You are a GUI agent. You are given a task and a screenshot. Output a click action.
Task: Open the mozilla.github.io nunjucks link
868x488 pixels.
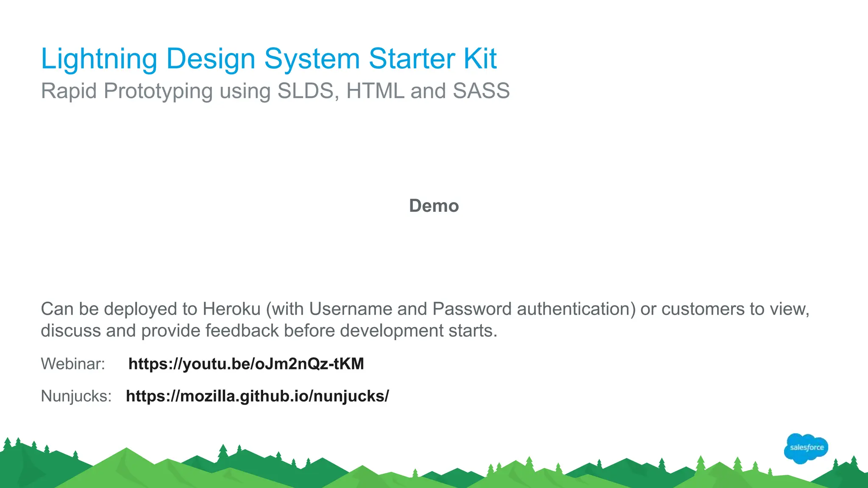click(257, 396)
